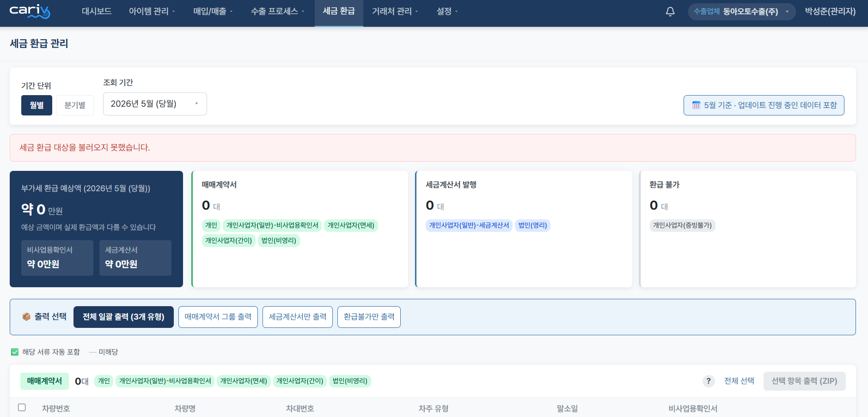This screenshot has height=417, width=868.
Task: Click 환급불가만 출력 button
Action: pyautogui.click(x=369, y=317)
